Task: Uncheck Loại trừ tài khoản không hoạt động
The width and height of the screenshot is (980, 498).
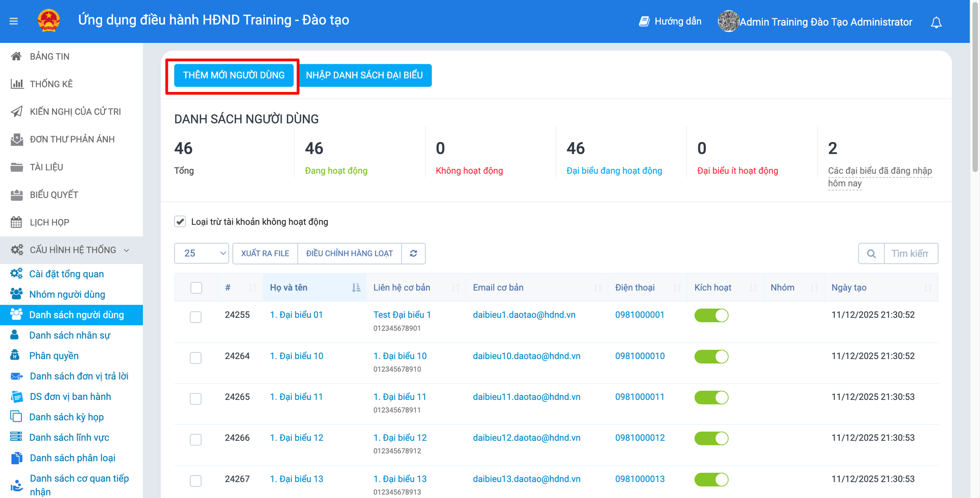Action: [x=180, y=222]
